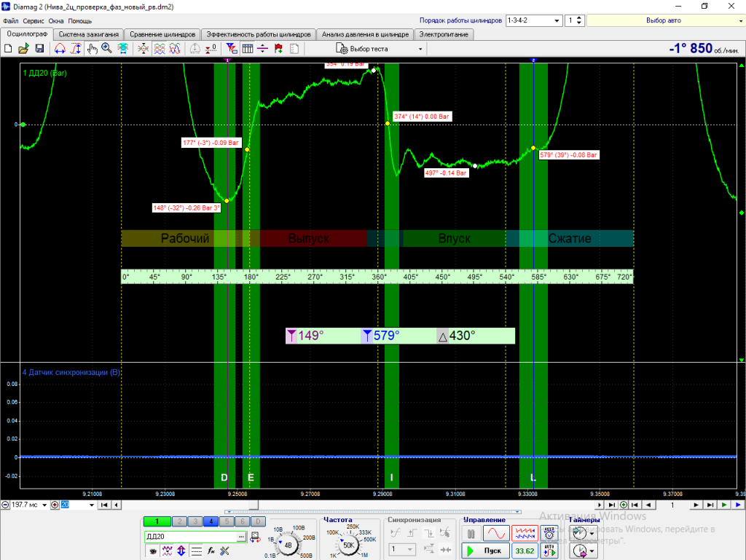This screenshot has height=560, width=746.
Task: Click the overlapping sine waves icon
Action: pyautogui.click(x=175, y=49)
